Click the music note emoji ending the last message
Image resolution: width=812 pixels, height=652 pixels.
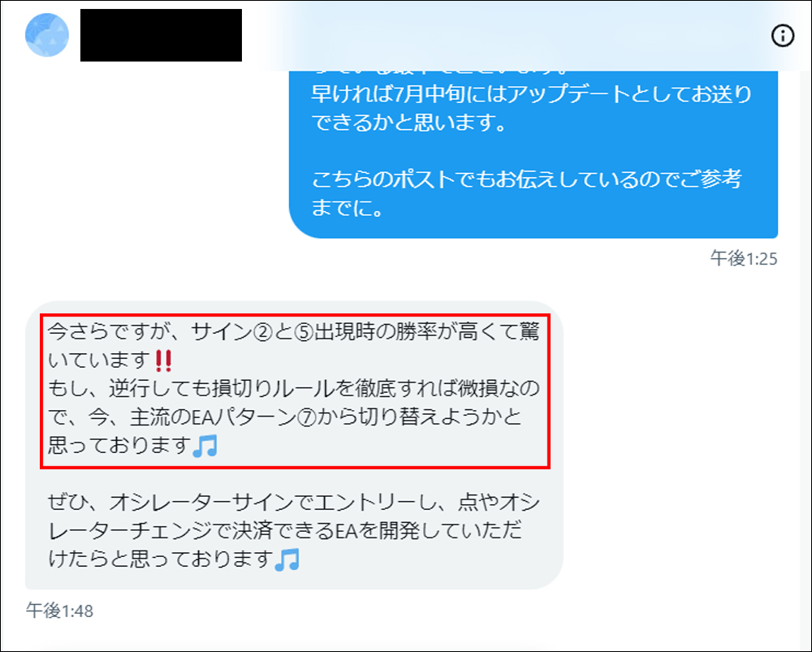pyautogui.click(x=287, y=559)
